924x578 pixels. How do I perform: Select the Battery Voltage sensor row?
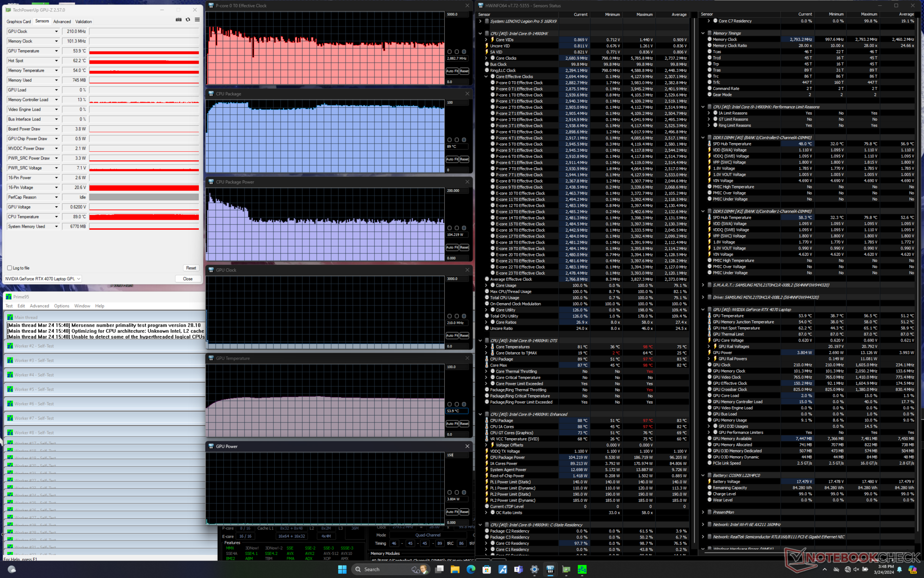(809, 482)
